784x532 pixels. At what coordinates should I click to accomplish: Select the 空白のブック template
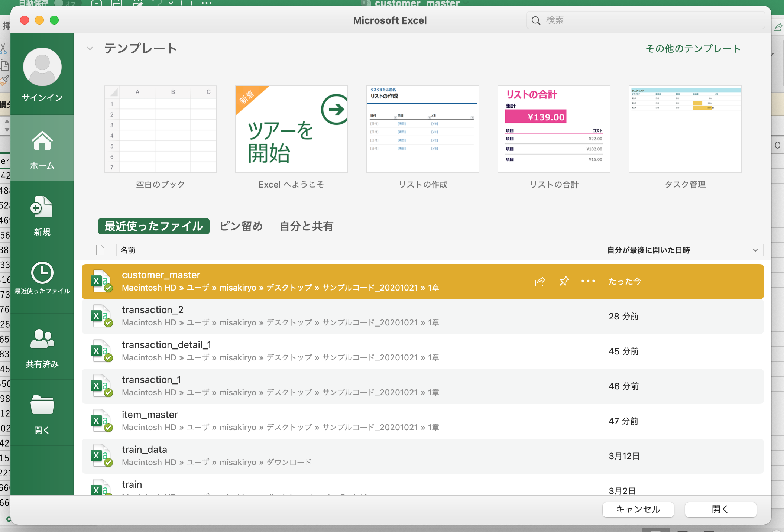[x=160, y=129]
